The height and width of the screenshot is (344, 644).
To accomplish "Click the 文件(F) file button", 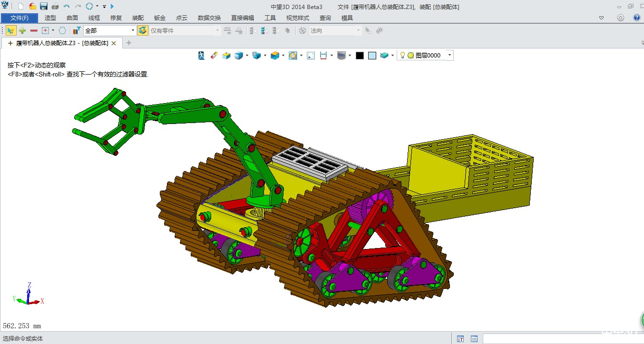I will tap(20, 18).
